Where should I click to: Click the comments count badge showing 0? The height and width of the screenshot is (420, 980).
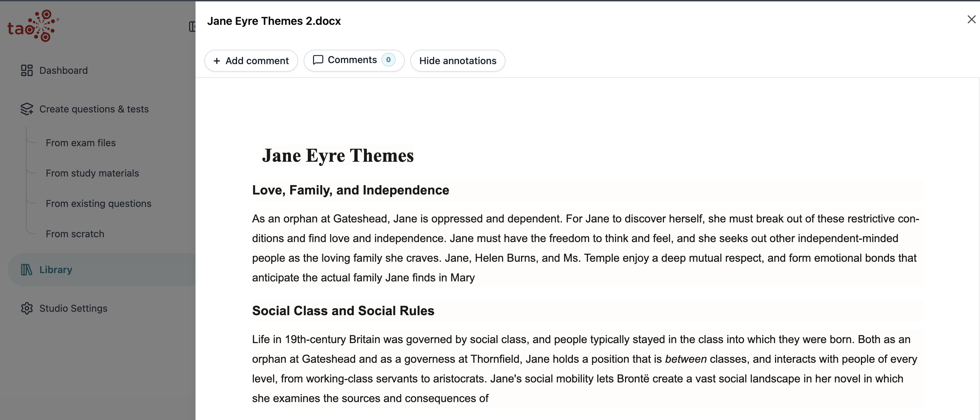click(389, 60)
